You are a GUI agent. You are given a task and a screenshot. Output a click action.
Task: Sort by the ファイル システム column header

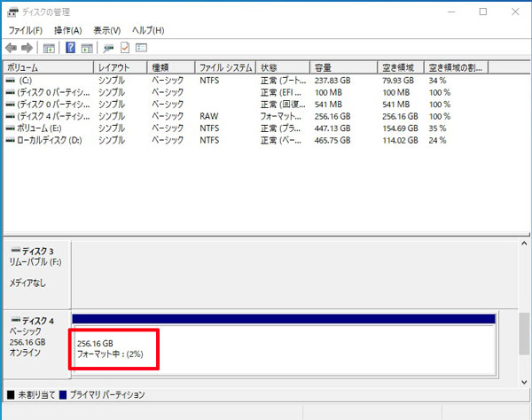226,67
